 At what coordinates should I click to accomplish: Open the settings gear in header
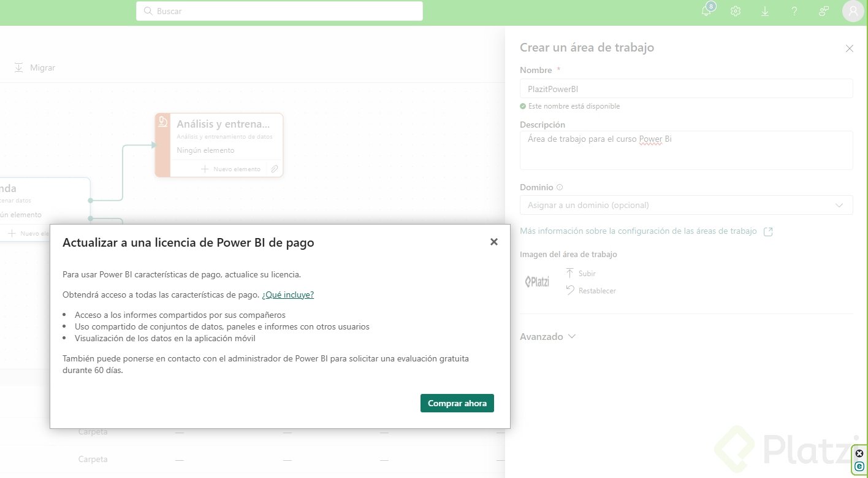pyautogui.click(x=736, y=11)
